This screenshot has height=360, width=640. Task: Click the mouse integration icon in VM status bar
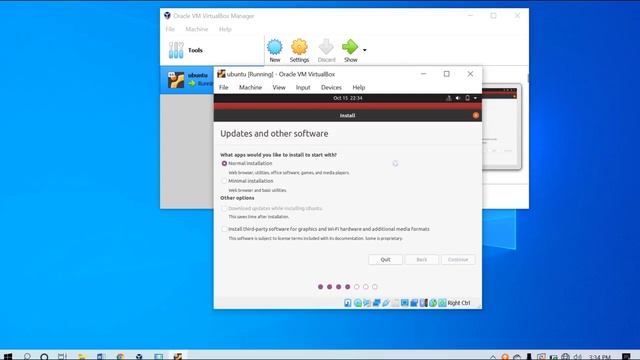433,303
